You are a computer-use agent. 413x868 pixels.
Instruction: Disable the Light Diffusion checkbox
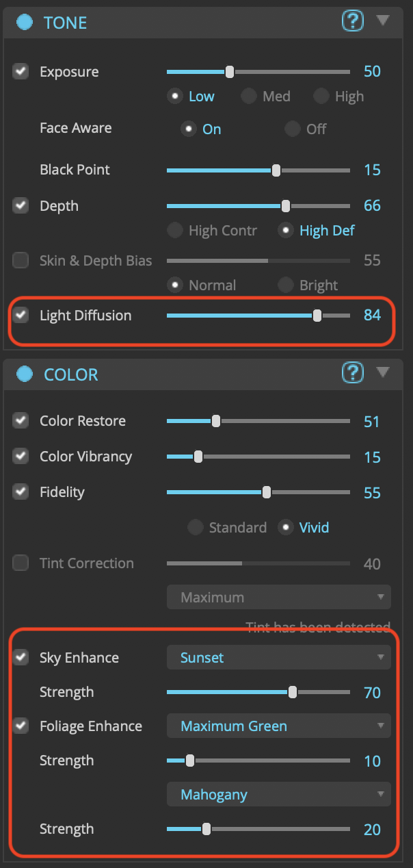pos(21,315)
